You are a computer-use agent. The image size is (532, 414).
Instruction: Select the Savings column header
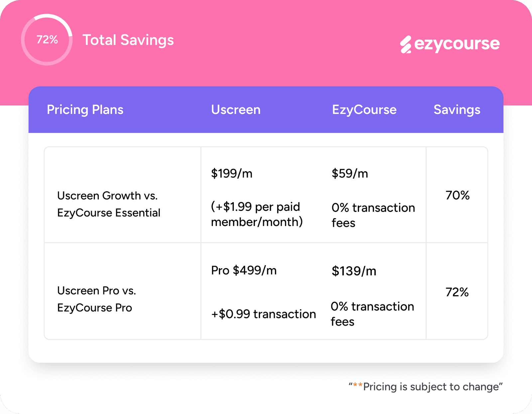457,110
